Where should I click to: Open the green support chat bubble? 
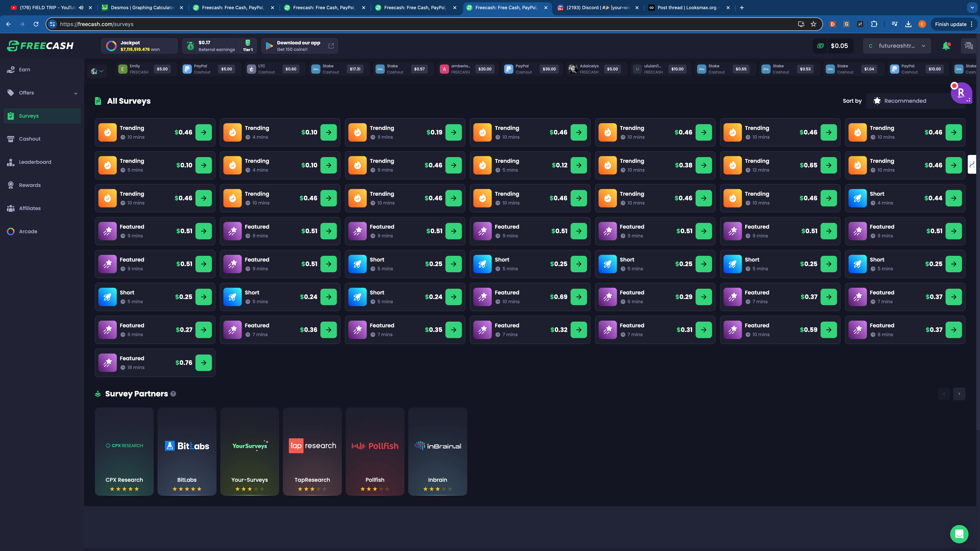click(x=959, y=534)
